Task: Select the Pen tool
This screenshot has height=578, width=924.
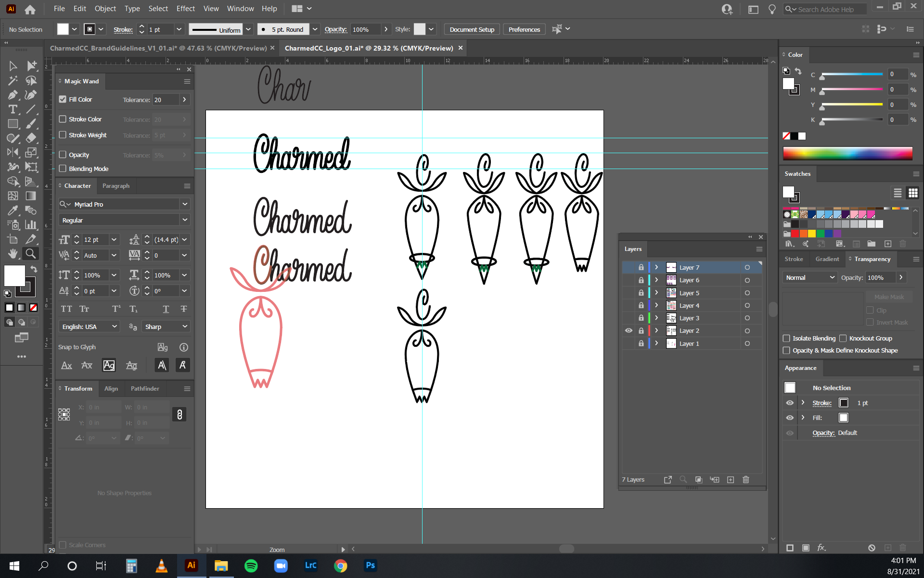Action: (x=13, y=95)
